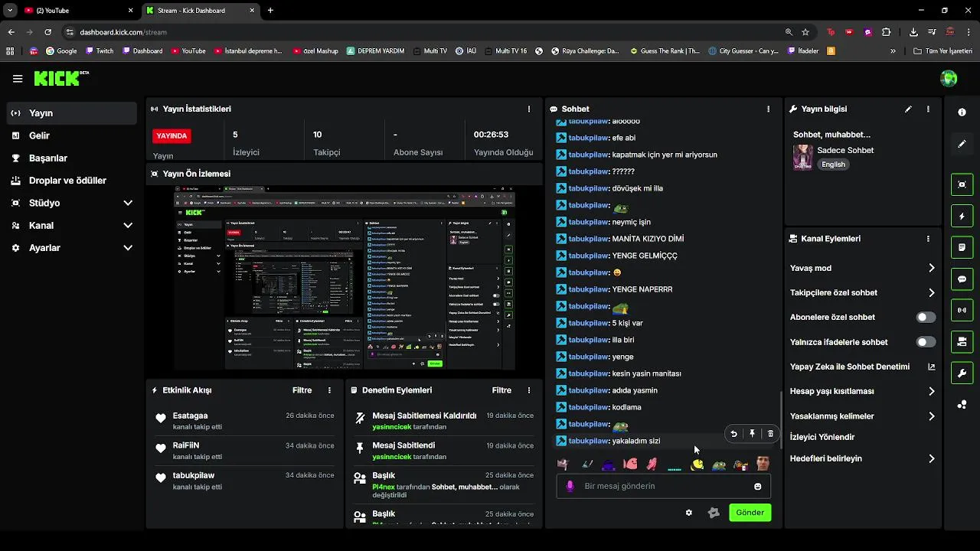Select Yayın in the sidebar
Image resolution: width=980 pixels, height=551 pixels.
[72, 113]
